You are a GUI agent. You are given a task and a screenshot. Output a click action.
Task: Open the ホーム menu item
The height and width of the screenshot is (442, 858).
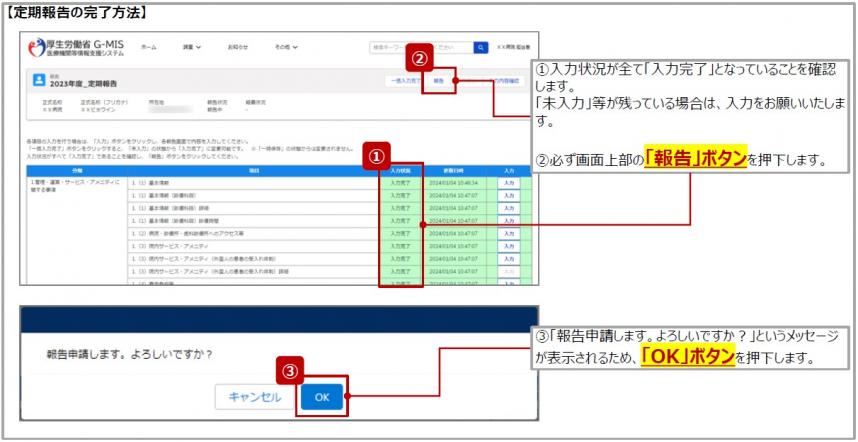click(148, 47)
